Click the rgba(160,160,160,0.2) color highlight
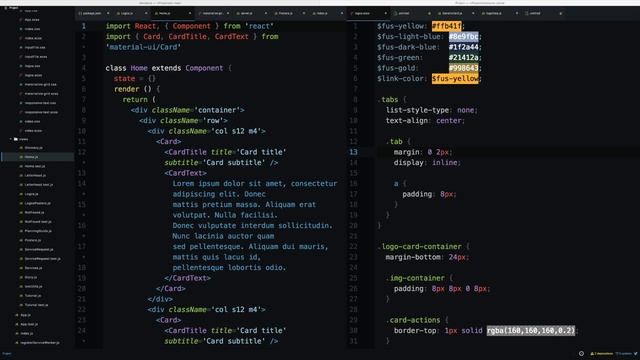The image size is (640, 360). coord(531,331)
